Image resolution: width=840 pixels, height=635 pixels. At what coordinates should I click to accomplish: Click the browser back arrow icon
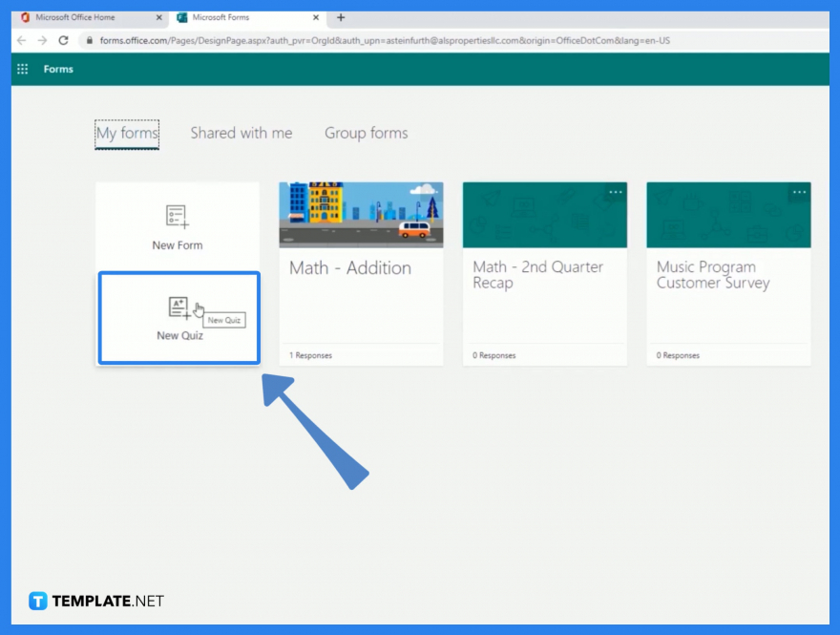pos(21,40)
